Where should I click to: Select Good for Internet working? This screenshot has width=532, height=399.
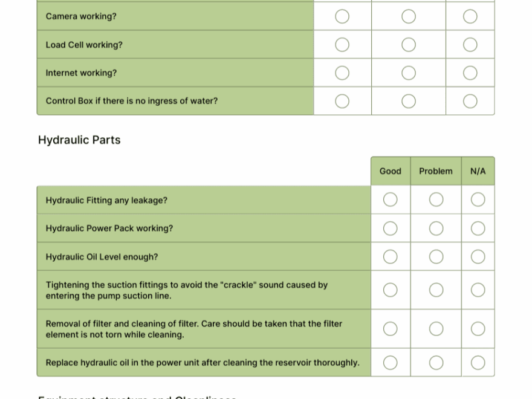pos(342,72)
